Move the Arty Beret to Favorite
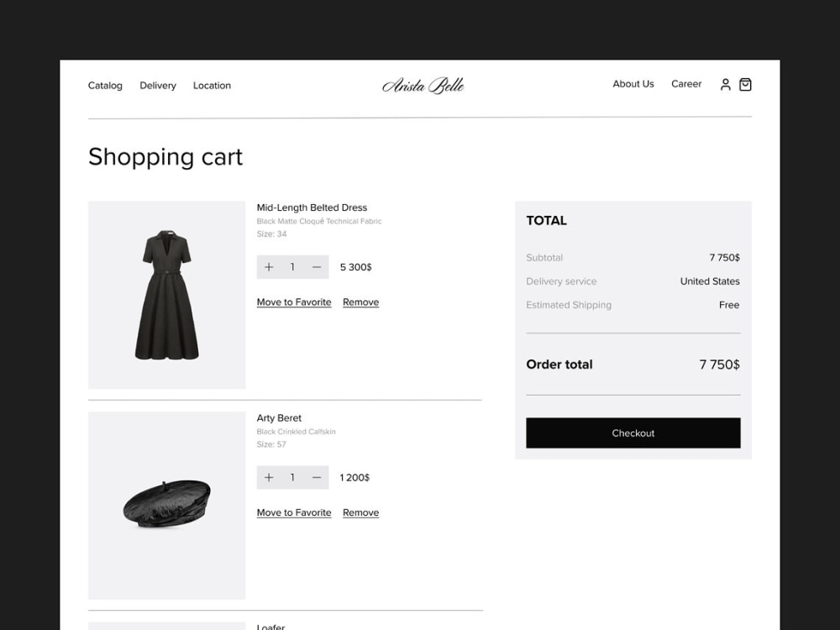The height and width of the screenshot is (630, 840). [294, 512]
